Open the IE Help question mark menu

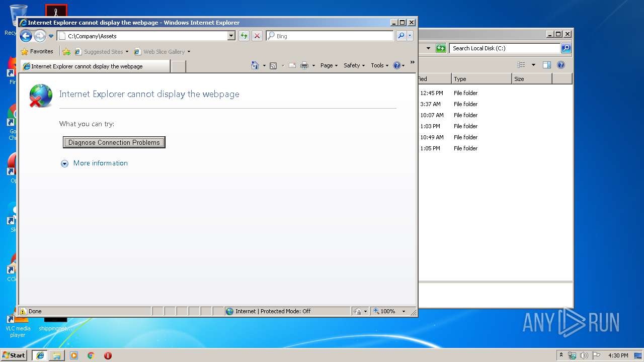tap(398, 65)
